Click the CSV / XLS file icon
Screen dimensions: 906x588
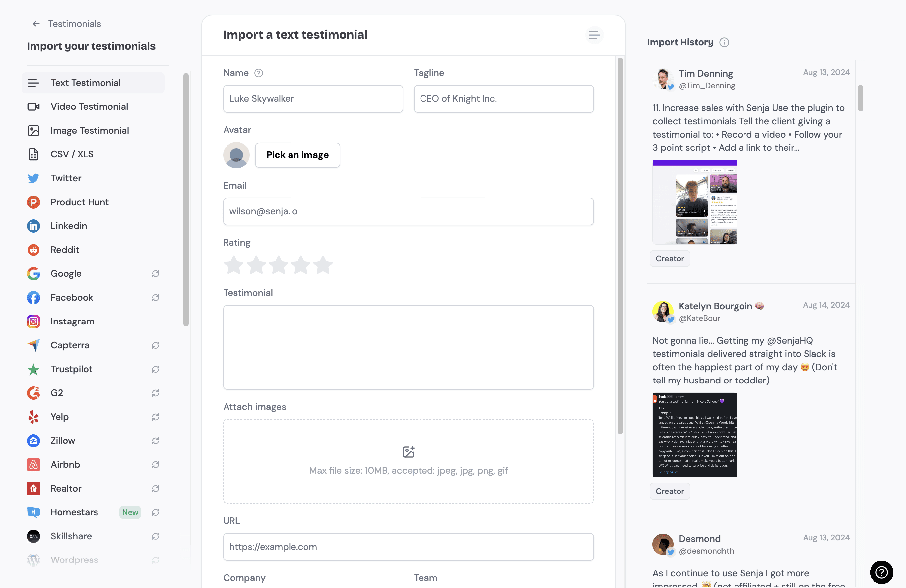(x=33, y=154)
